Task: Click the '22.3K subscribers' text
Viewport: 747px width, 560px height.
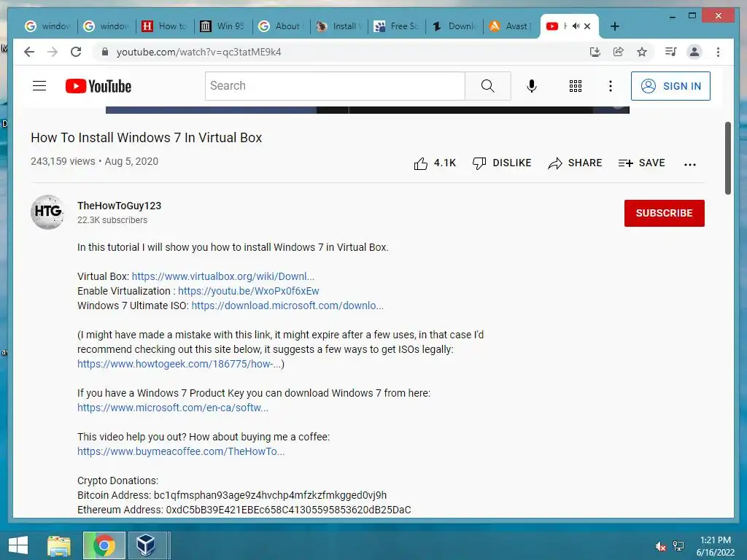Action: pos(112,220)
